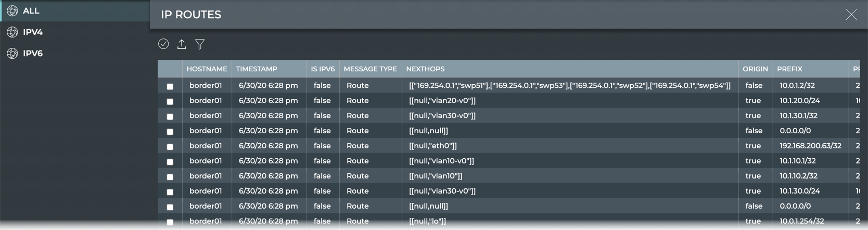
Task: Click the export upload icon
Action: [x=182, y=44]
